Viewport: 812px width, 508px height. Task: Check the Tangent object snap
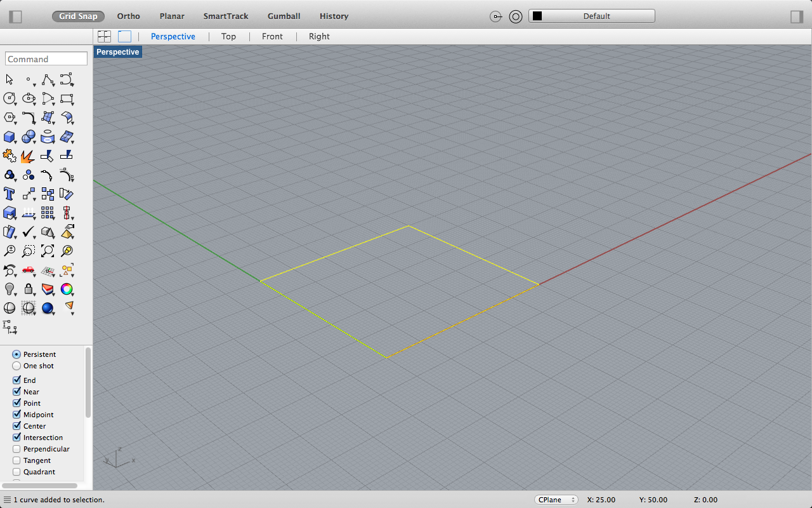17,460
